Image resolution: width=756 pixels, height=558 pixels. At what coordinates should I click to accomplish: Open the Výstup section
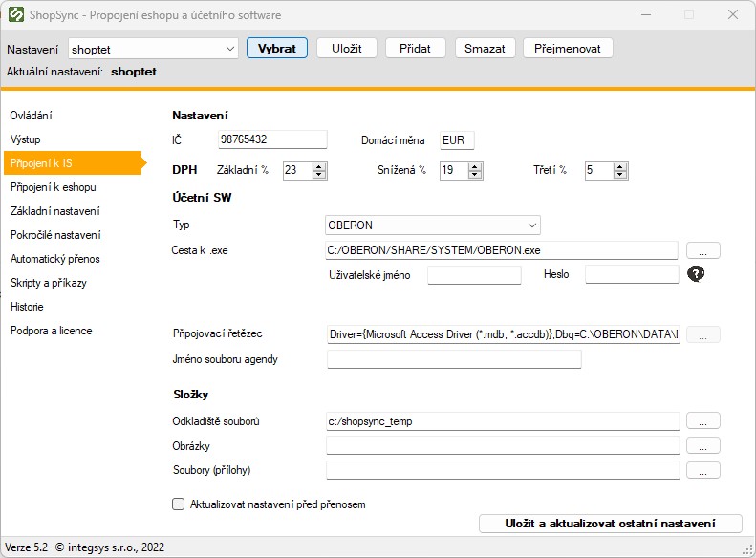tap(26, 139)
